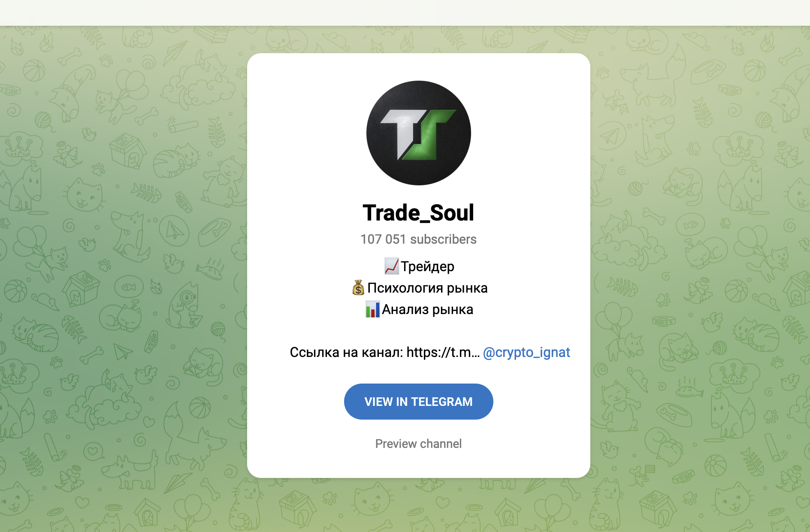Image resolution: width=810 pixels, height=532 pixels.
Task: Click the Trade_Soul round channel avatar
Action: click(x=418, y=133)
